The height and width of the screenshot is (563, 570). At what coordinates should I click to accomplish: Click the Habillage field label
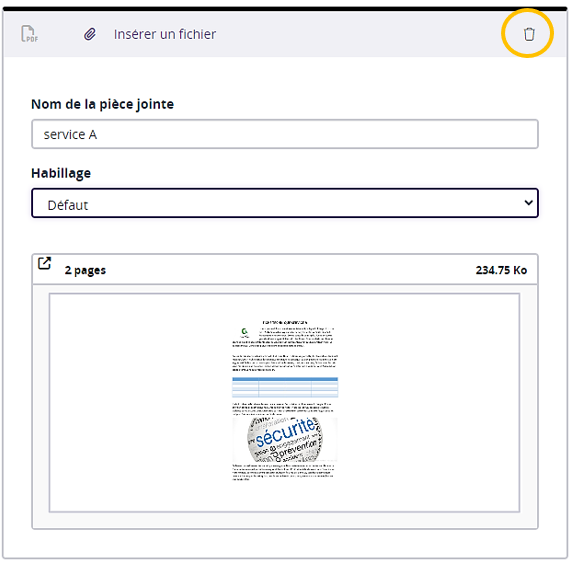(x=61, y=173)
